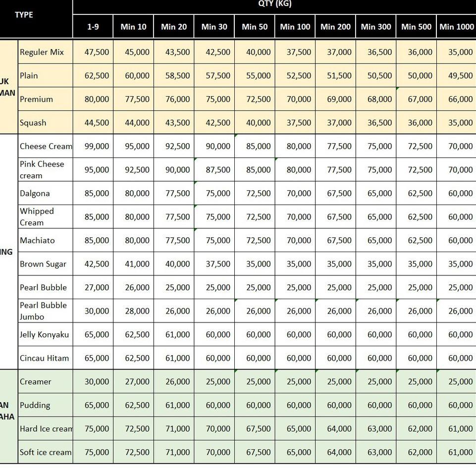Viewport: 476px width, 476px height.
Task: Select the Hard Ice cream row label
Action: tap(46, 428)
